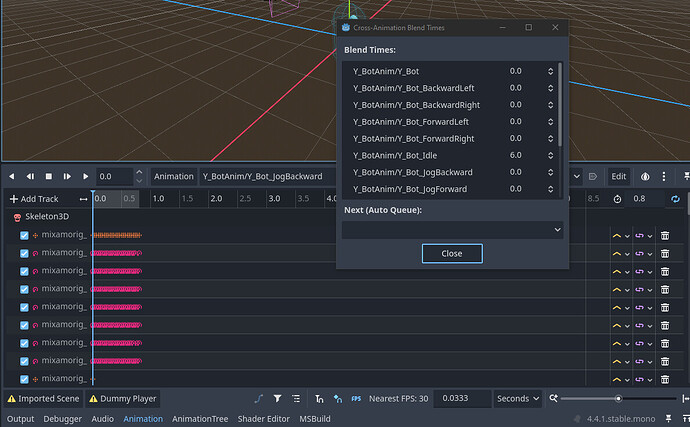690x427 pixels.
Task: Open the Next (Auto Queue) dropdown
Action: click(x=452, y=230)
